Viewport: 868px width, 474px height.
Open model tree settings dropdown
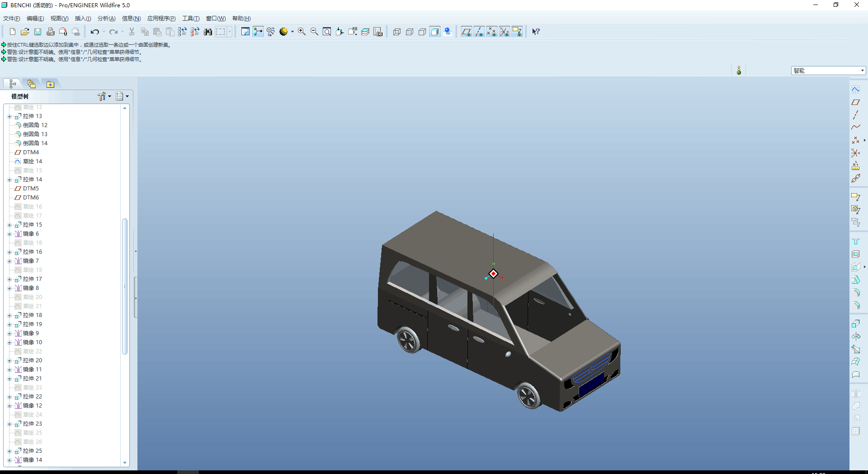pos(104,96)
